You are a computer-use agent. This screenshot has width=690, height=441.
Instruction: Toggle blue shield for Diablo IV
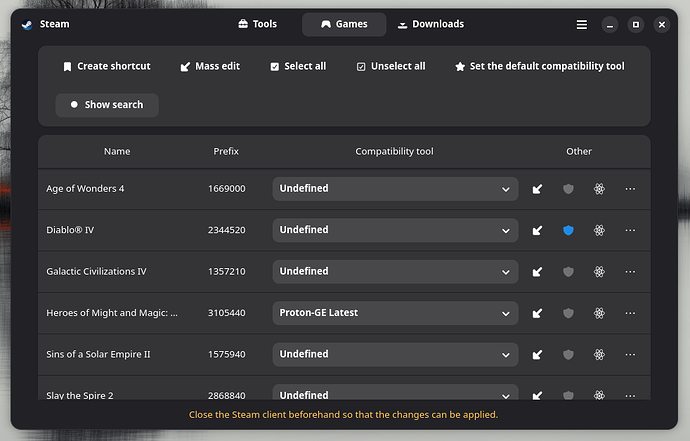[x=568, y=230]
